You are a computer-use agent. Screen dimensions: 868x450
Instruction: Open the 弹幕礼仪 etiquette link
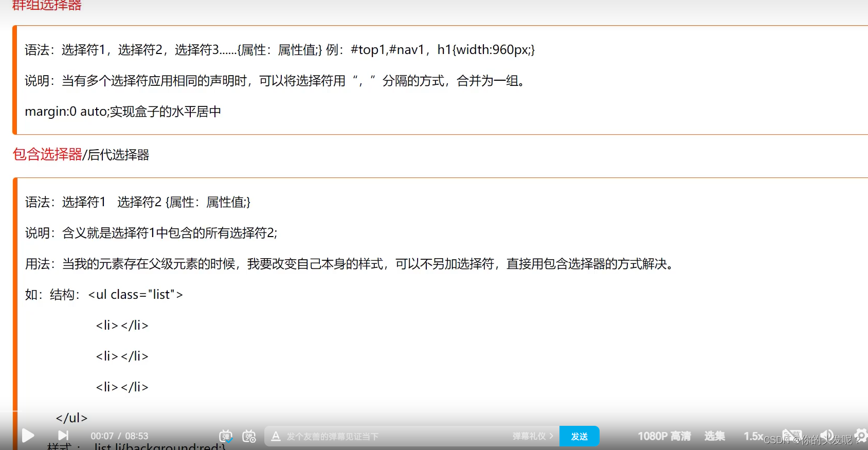(533, 436)
